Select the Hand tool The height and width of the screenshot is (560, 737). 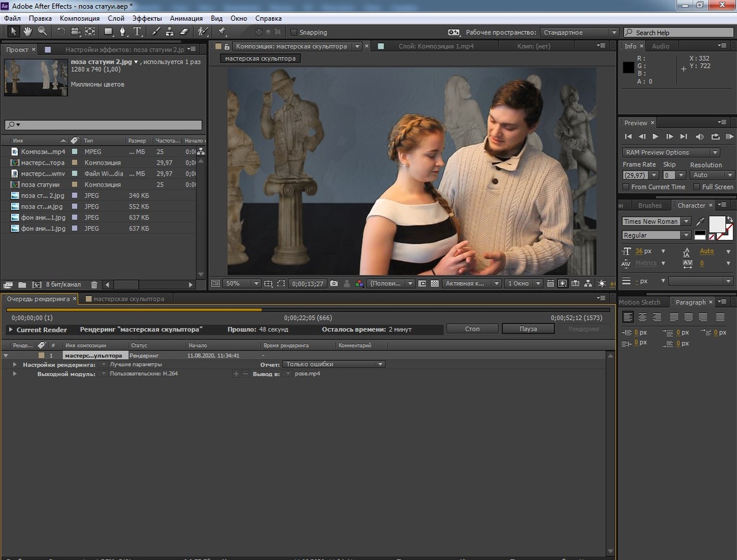28,31
